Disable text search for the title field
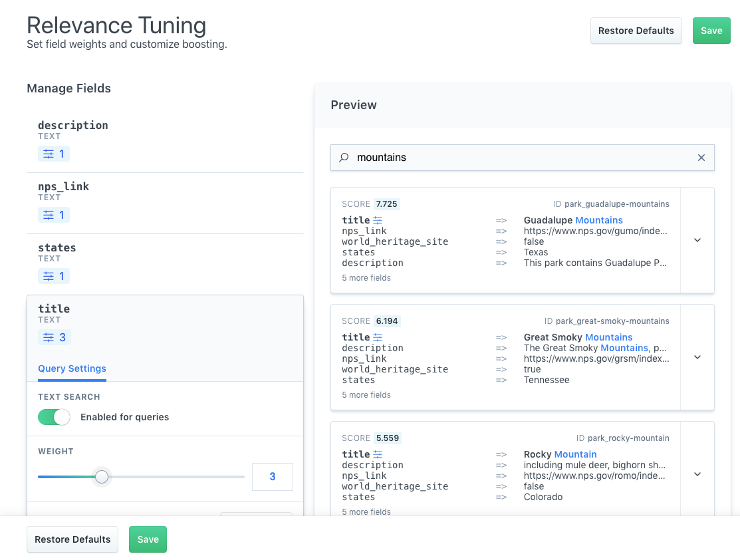740x560 pixels. (53, 417)
